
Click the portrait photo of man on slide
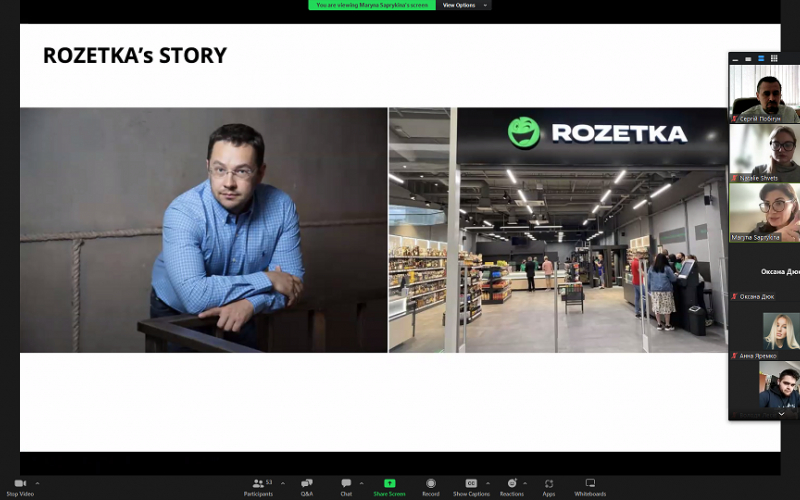point(204,230)
